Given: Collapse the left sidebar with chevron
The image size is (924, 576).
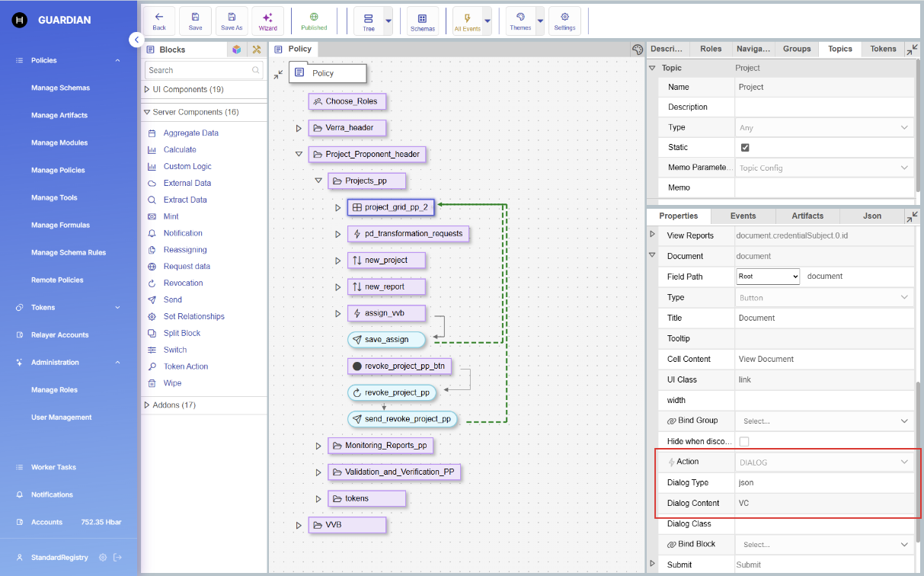Looking at the screenshot, I should point(136,40).
